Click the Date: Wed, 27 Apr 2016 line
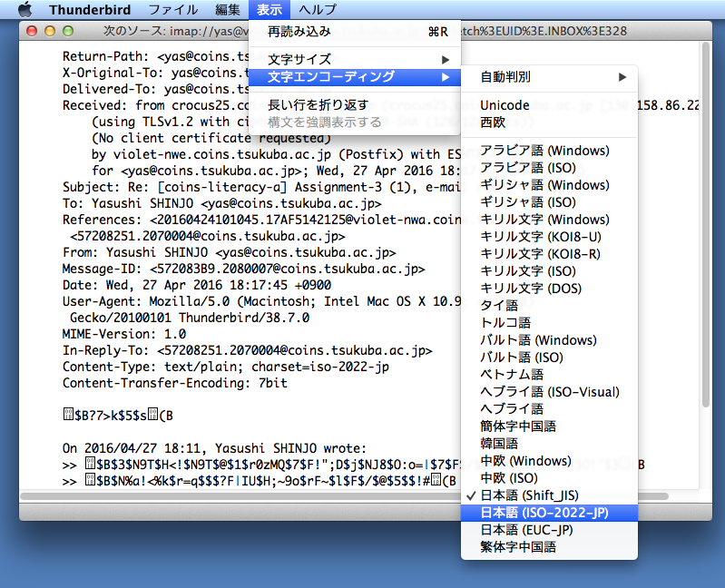Screen dimensions: 725x588 [197, 285]
